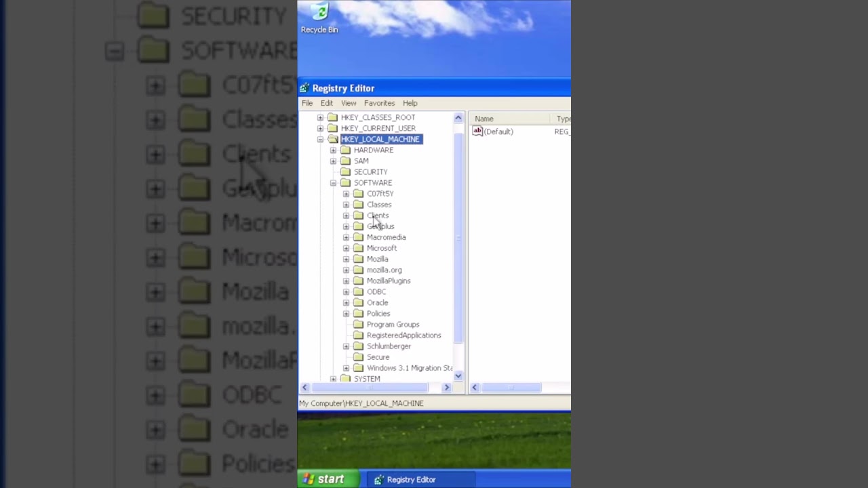Select the Windows 3.1 Migration Status label
Screen dimensions: 868x488
[x=410, y=368]
